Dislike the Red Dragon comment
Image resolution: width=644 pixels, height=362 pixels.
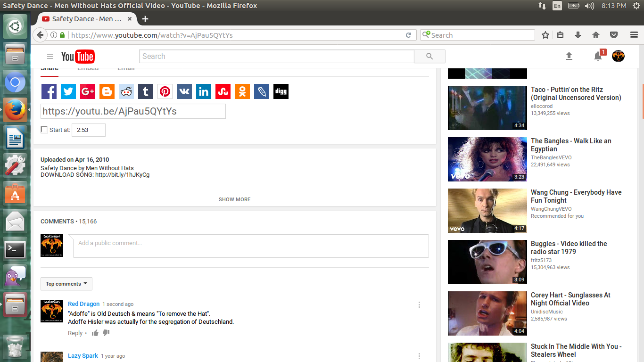[106, 333]
